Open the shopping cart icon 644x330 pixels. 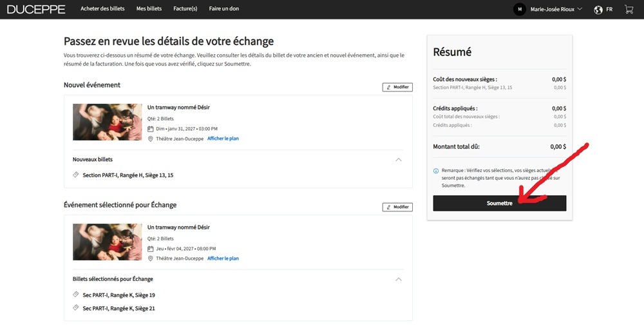pyautogui.click(x=629, y=9)
